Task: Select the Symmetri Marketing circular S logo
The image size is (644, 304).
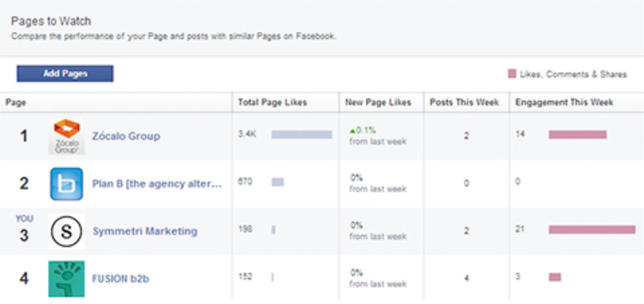Action: [x=67, y=231]
